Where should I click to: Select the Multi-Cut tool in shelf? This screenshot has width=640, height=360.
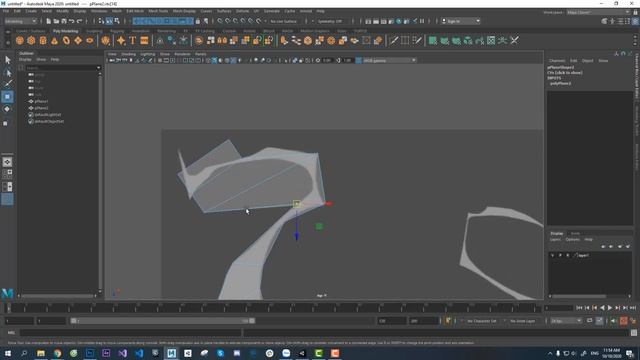393,40
